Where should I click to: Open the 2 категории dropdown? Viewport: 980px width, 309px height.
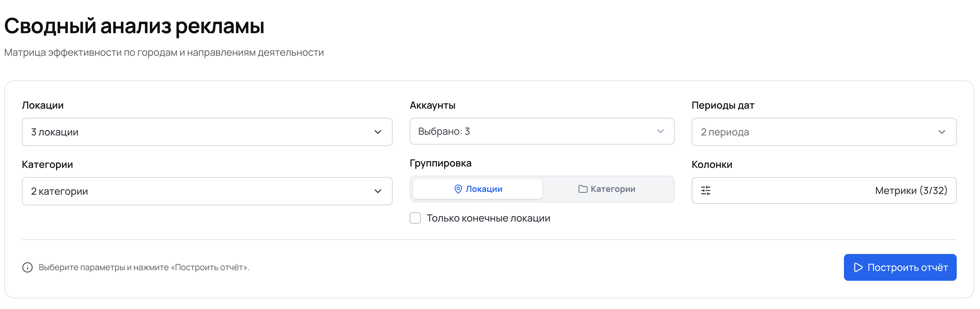click(x=207, y=191)
